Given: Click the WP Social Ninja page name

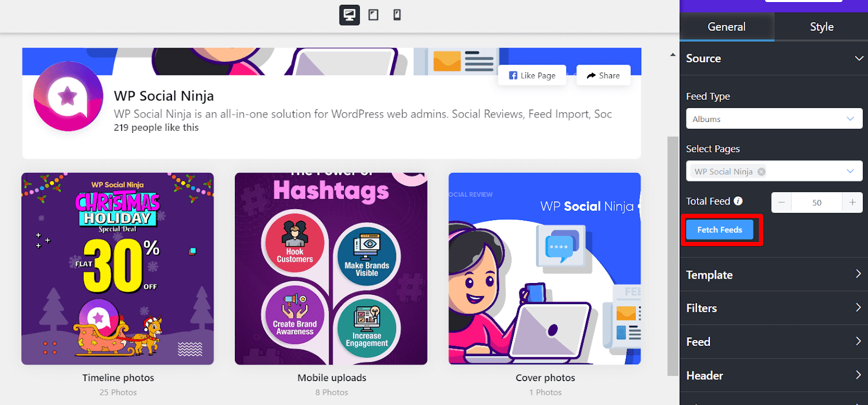Looking at the screenshot, I should (164, 96).
